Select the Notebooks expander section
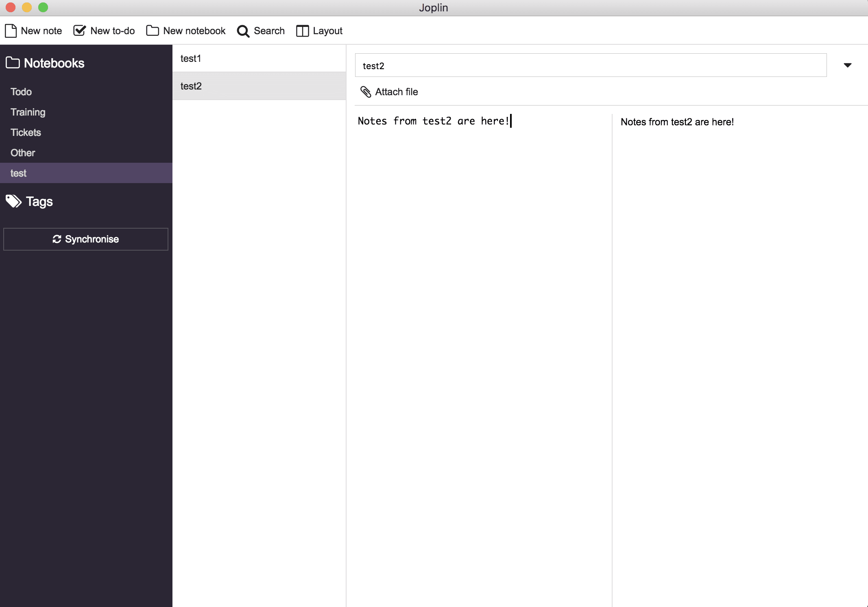This screenshot has height=607, width=868. click(46, 63)
